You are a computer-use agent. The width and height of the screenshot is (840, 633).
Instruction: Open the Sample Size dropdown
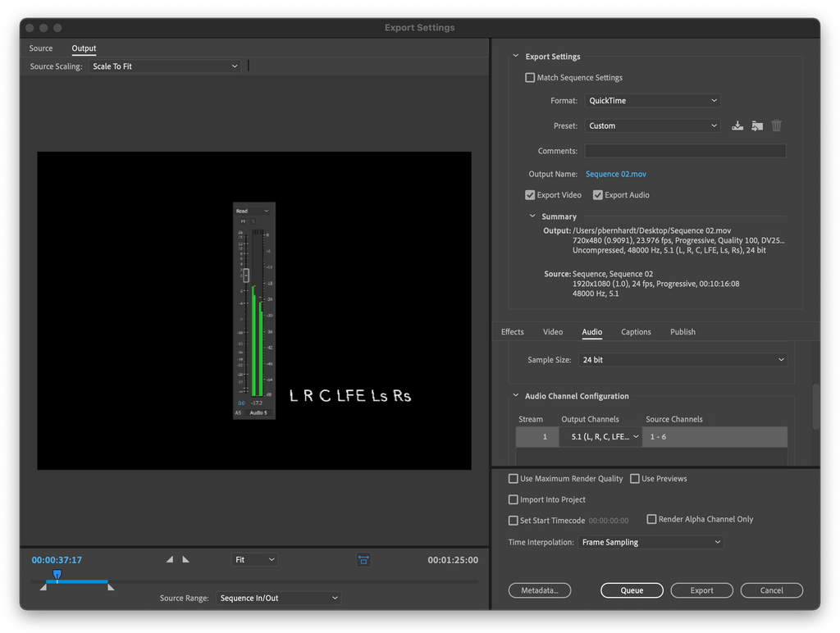tap(682, 360)
